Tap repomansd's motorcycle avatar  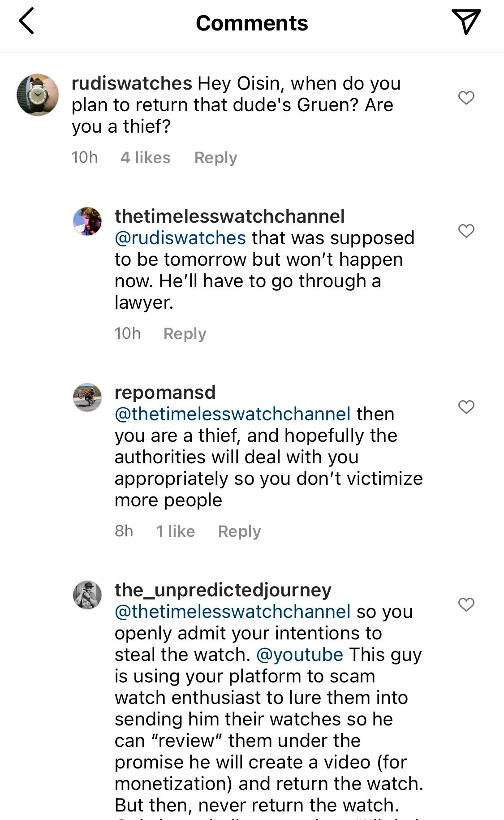coord(87,397)
